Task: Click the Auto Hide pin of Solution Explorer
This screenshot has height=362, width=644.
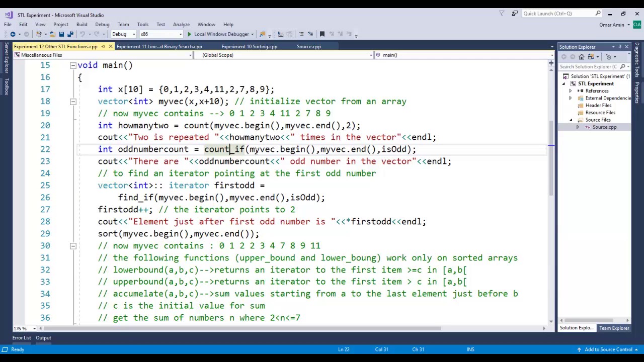Action: [x=620, y=47]
